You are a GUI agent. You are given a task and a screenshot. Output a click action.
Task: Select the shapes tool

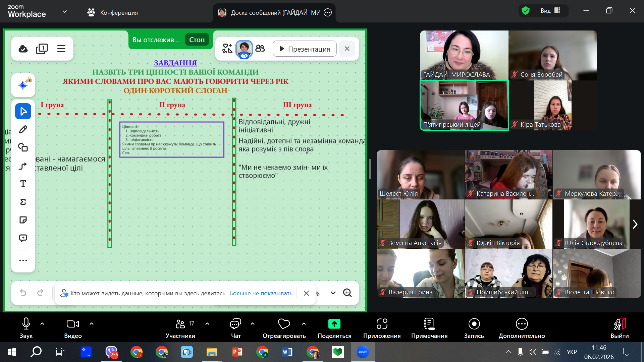(x=23, y=147)
